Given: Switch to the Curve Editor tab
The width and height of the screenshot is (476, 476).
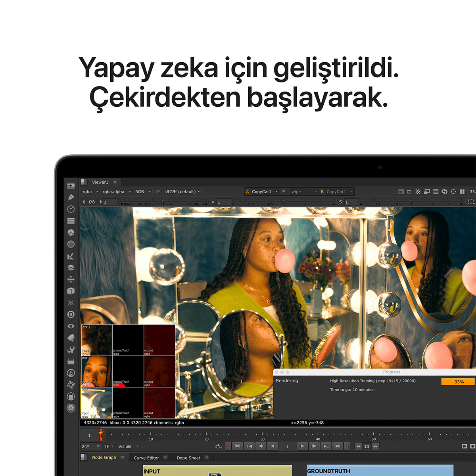Looking at the screenshot, I should (x=146, y=458).
